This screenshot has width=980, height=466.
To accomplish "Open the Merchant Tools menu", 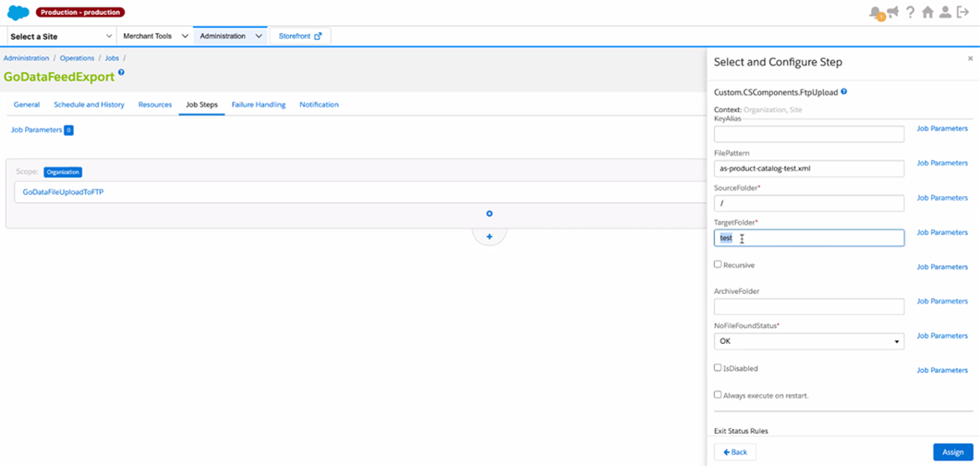I will tap(155, 36).
